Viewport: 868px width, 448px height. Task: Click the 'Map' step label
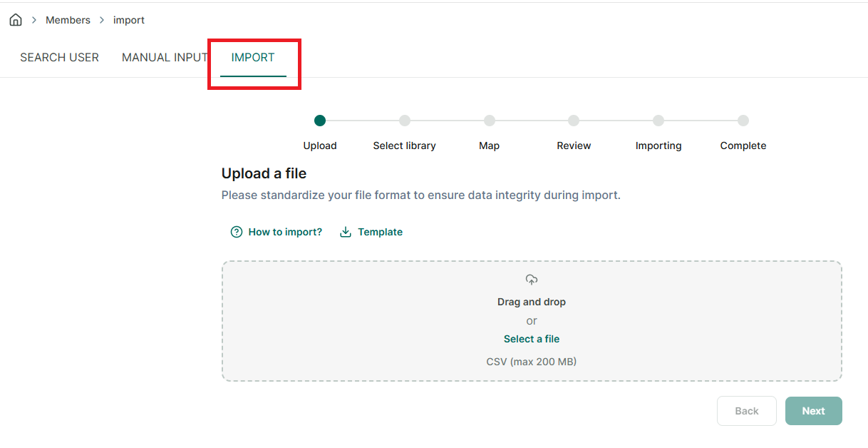click(490, 146)
